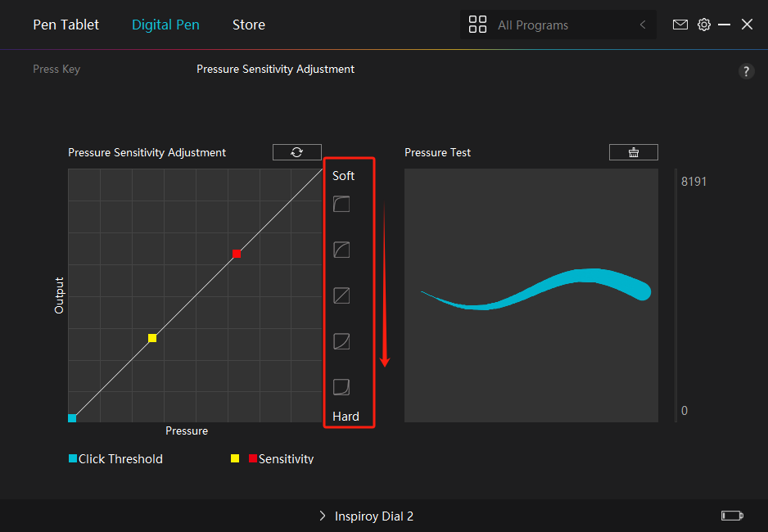Screen dimensions: 768x532
Task: Switch to the Pen Tablet tab
Action: click(66, 25)
